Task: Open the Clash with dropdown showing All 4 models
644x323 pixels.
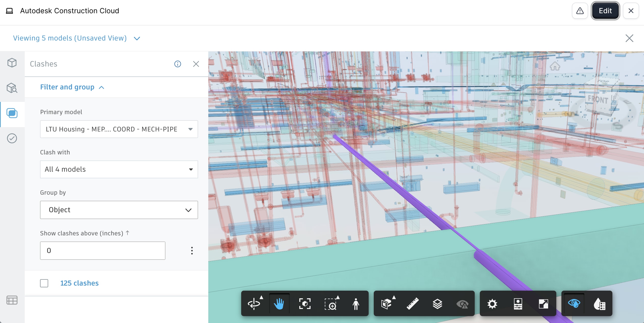Action: [x=119, y=169]
